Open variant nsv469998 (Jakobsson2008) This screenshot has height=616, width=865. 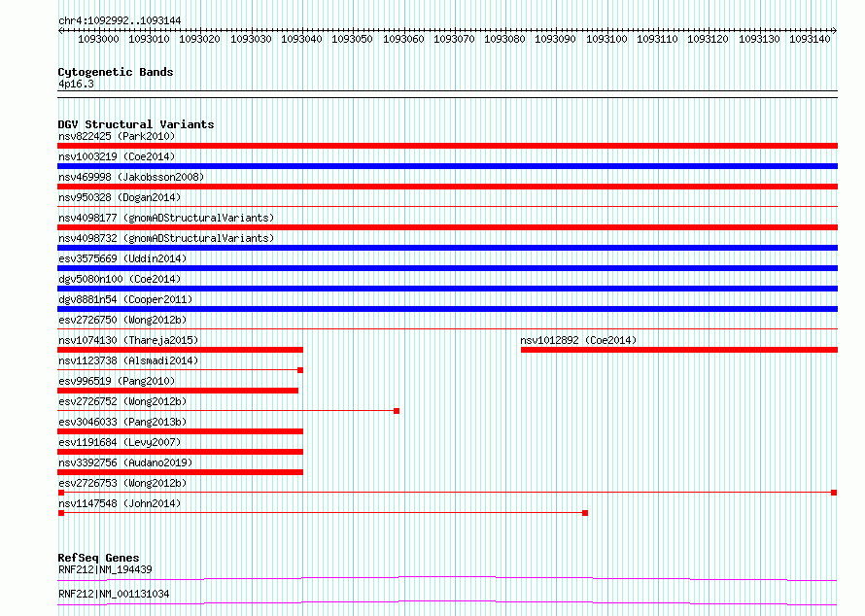(x=131, y=177)
